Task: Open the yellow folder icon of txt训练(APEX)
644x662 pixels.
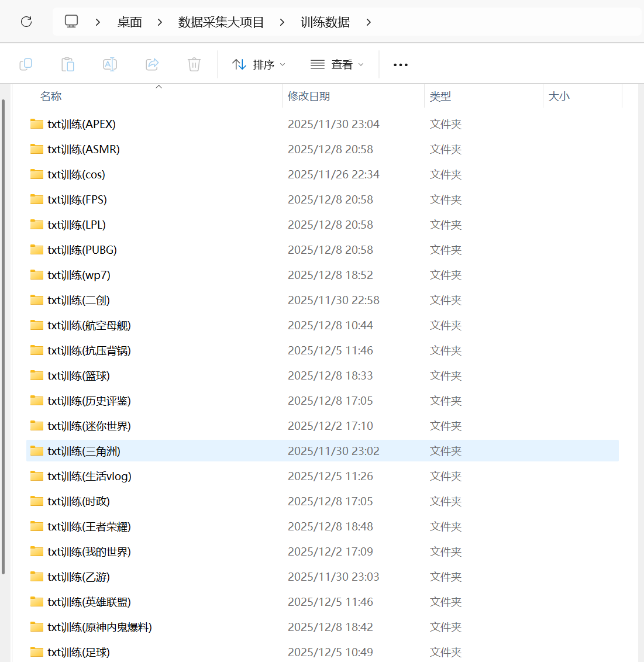Action: (x=36, y=124)
